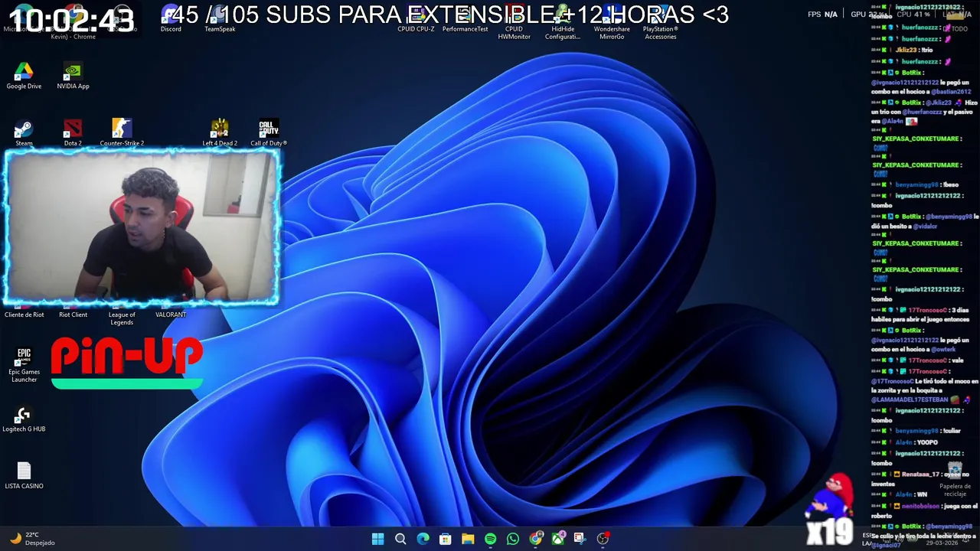Select the Epic Games Launcher icon

pyautogui.click(x=24, y=366)
